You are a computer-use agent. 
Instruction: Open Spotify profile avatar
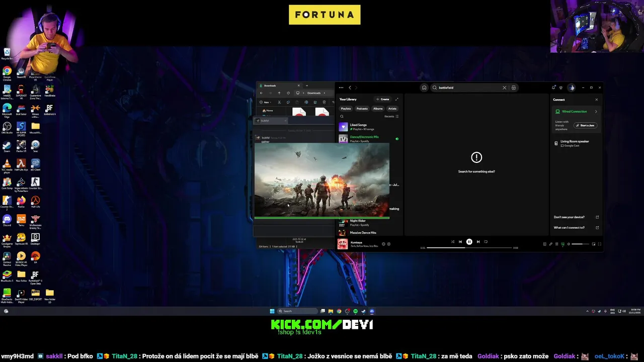(572, 87)
